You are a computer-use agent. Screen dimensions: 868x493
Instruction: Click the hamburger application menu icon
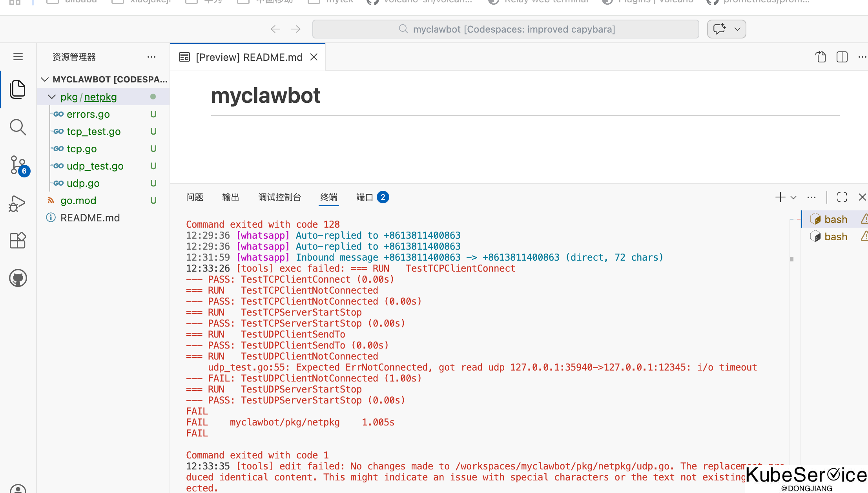pos(18,57)
